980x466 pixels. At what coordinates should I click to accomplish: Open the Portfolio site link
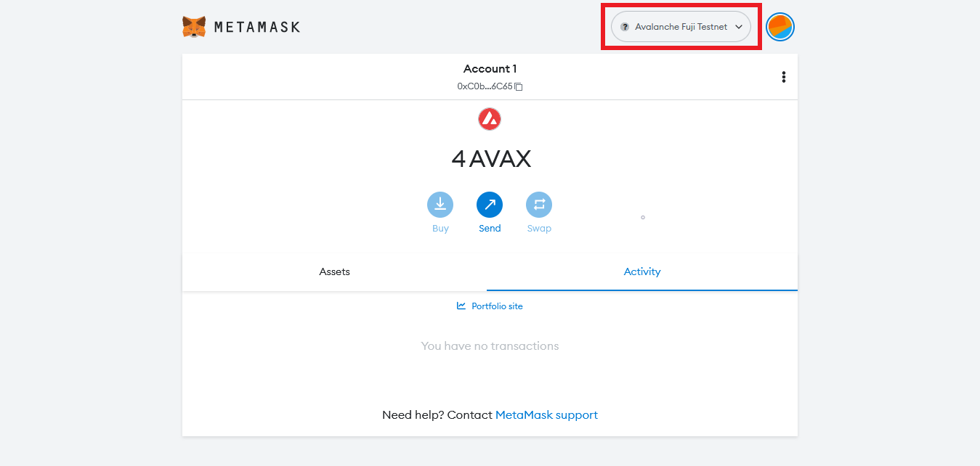point(497,306)
